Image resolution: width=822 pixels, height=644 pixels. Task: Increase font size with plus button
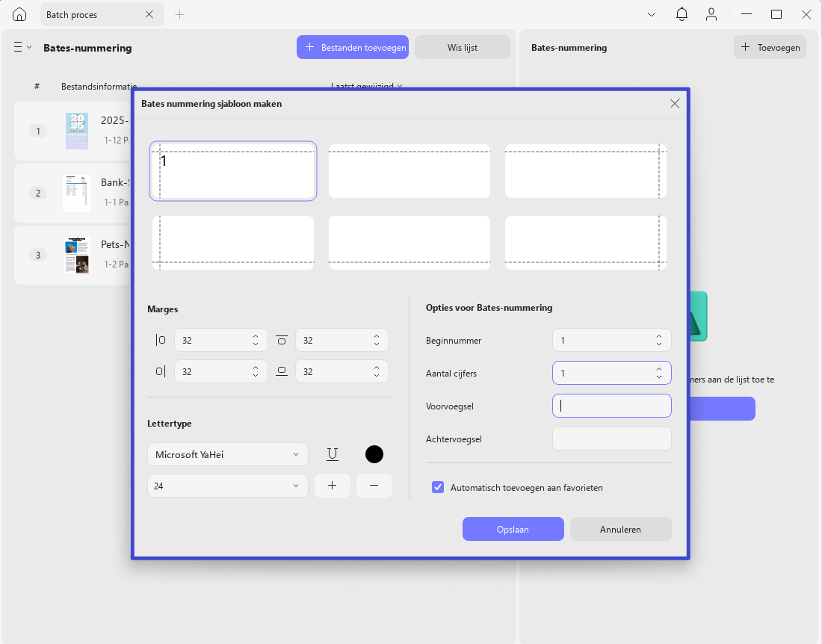(x=333, y=486)
